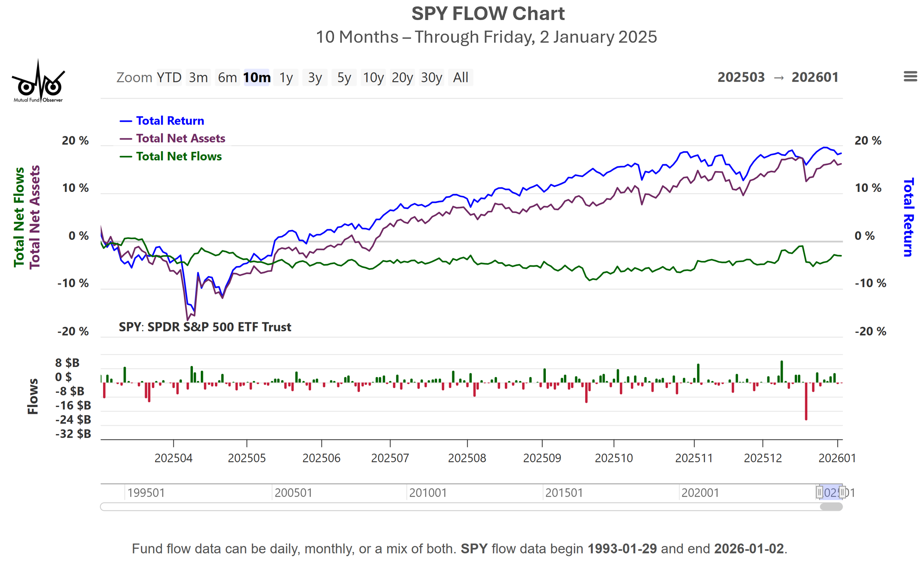This screenshot has height=561, width=924.
Task: Set zoom range to 5y
Action: (x=344, y=77)
